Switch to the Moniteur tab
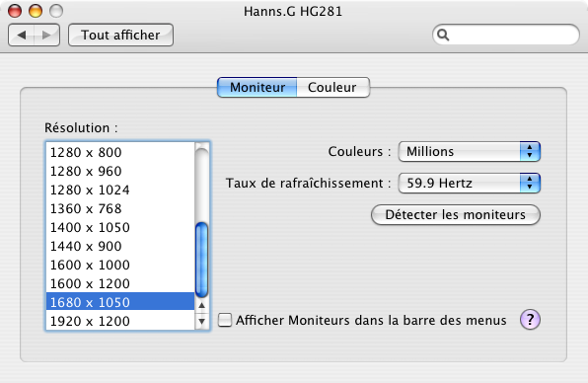 point(257,88)
